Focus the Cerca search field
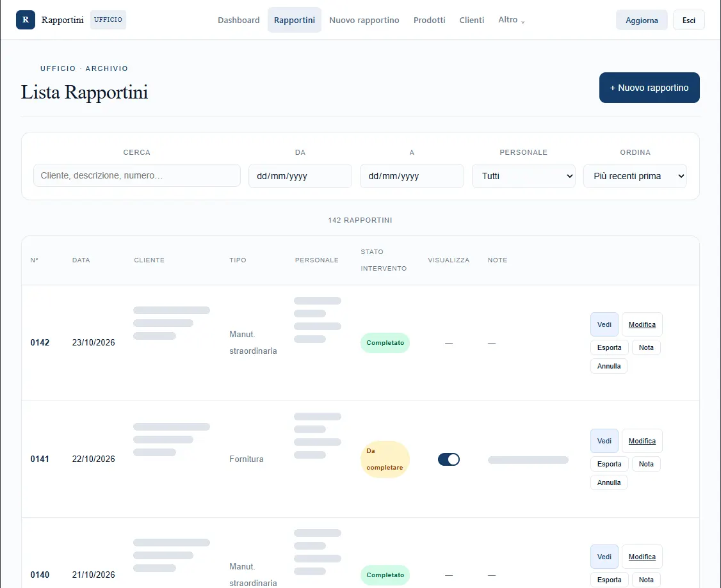The image size is (721, 588). click(137, 175)
